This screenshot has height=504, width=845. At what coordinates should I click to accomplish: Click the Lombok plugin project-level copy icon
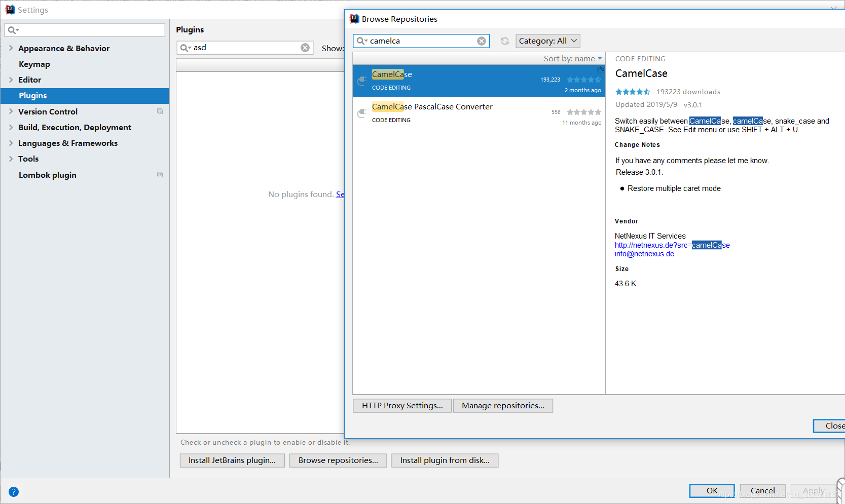(x=160, y=175)
